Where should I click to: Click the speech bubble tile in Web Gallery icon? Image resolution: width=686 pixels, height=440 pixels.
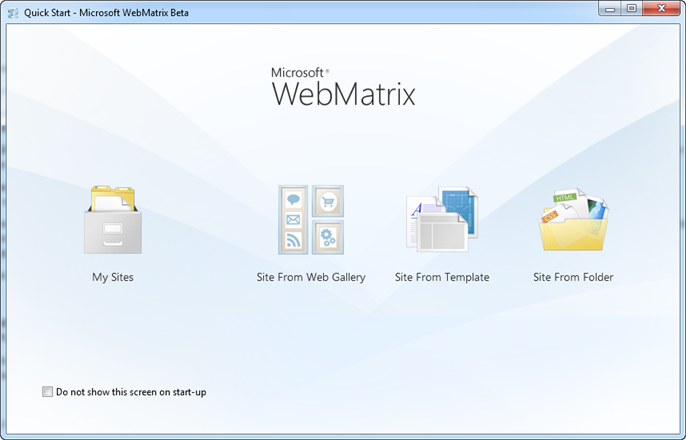point(294,201)
